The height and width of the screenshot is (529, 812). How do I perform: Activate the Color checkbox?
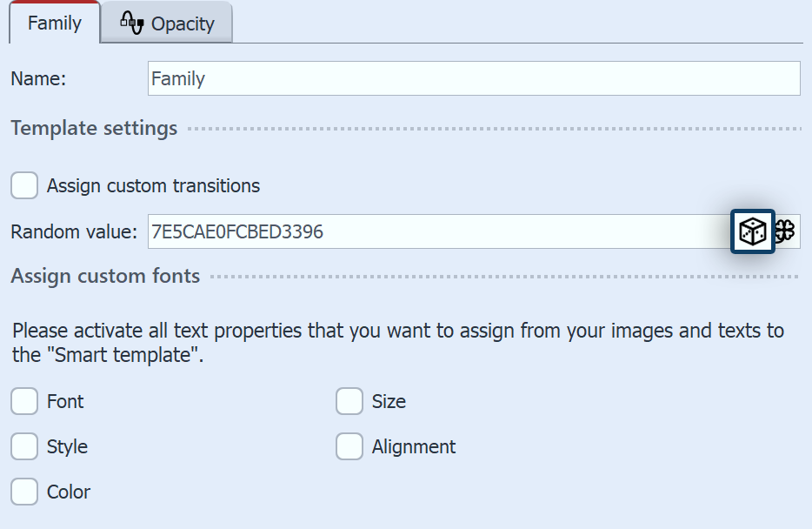[x=24, y=492]
